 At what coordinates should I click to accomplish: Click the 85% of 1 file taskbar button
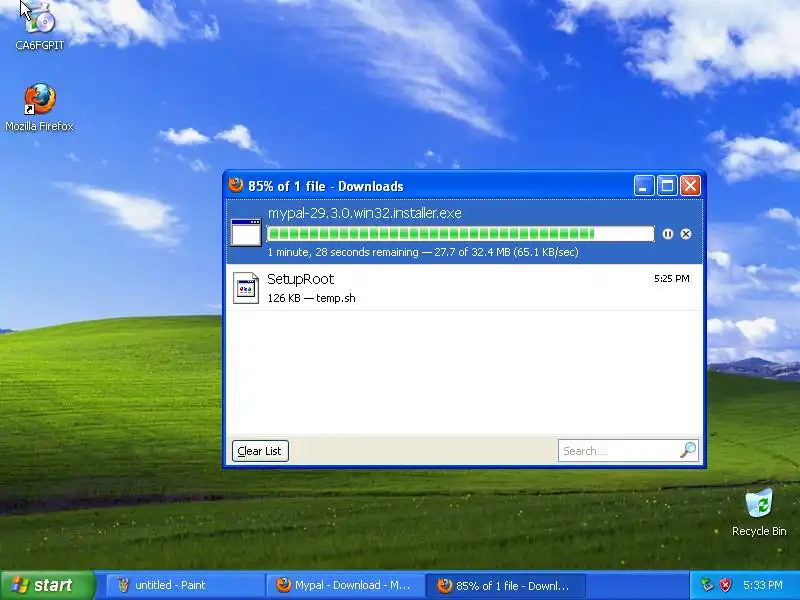[x=505, y=585]
